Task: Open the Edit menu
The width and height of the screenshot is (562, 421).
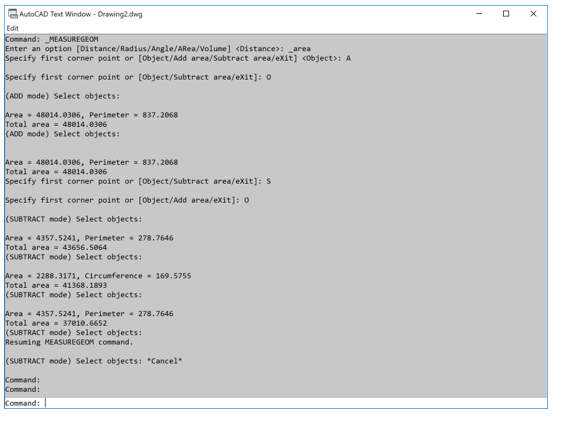Action: [13, 28]
